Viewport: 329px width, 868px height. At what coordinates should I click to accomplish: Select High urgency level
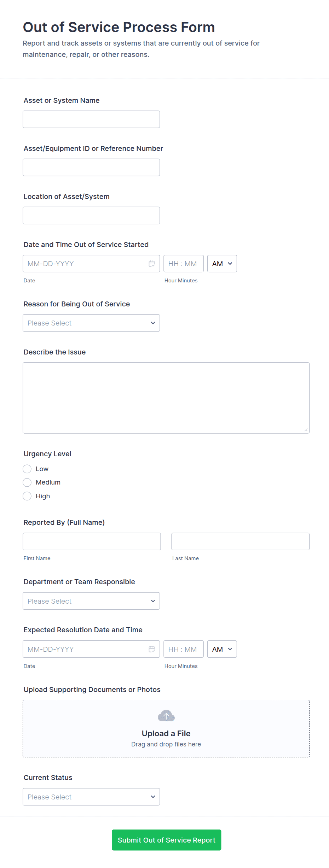pyautogui.click(x=27, y=496)
